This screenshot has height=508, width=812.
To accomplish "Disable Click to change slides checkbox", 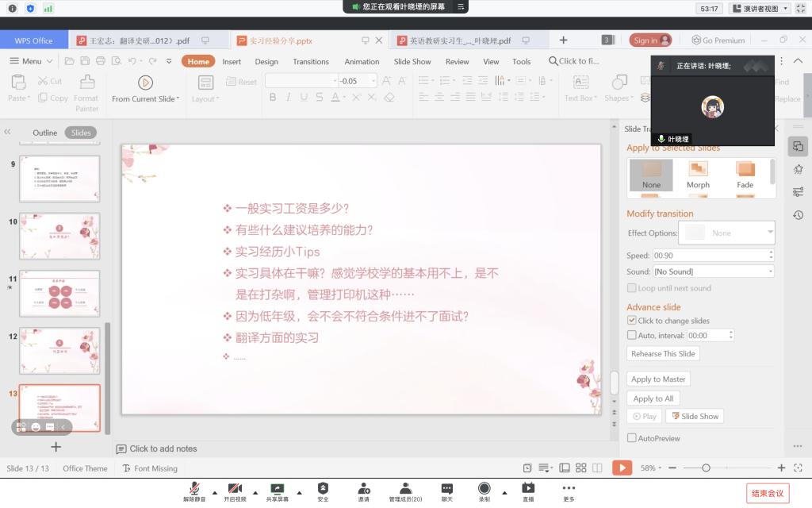I will 632,321.
